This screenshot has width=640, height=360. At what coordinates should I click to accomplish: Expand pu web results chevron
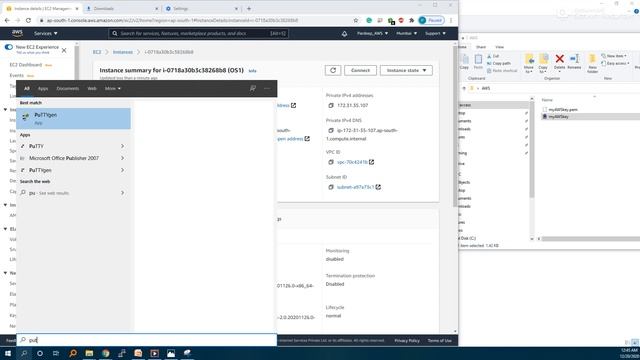click(x=122, y=193)
